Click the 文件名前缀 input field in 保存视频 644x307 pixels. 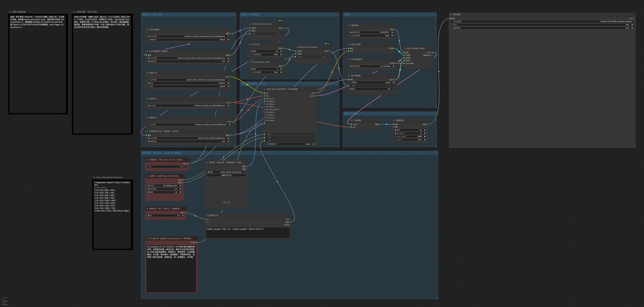pyautogui.click(x=542, y=22)
